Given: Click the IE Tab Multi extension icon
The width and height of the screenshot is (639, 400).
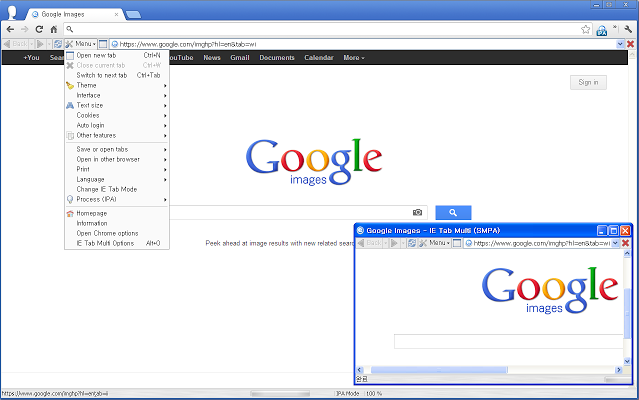Looking at the screenshot, I should [603, 30].
